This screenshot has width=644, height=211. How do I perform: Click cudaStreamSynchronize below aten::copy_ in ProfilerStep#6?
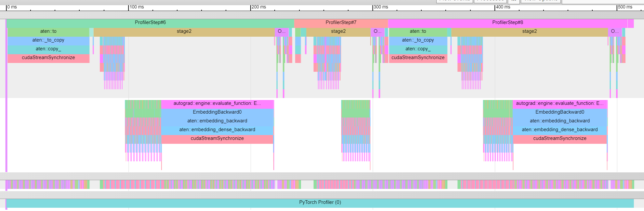[x=48, y=58]
